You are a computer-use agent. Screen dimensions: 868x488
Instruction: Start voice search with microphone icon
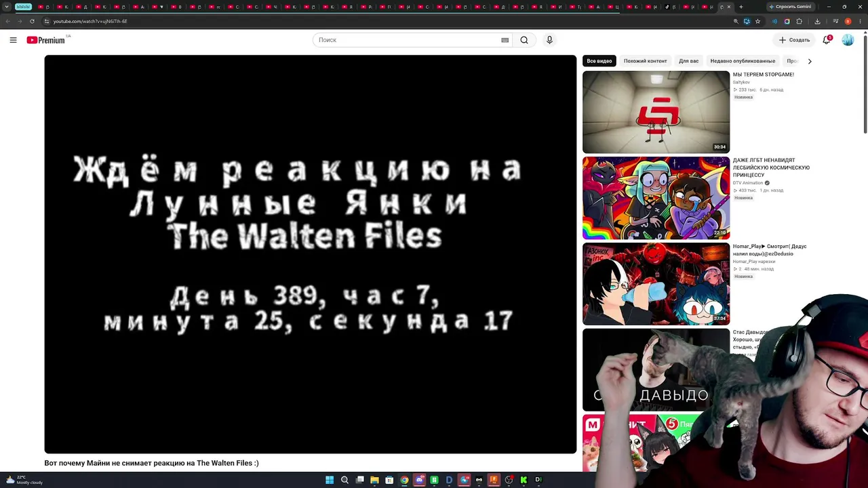(549, 40)
